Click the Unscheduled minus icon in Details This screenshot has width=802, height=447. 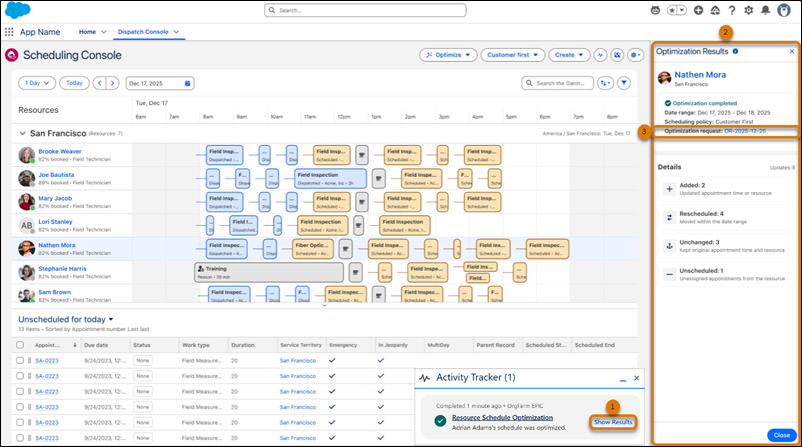pyautogui.click(x=669, y=275)
